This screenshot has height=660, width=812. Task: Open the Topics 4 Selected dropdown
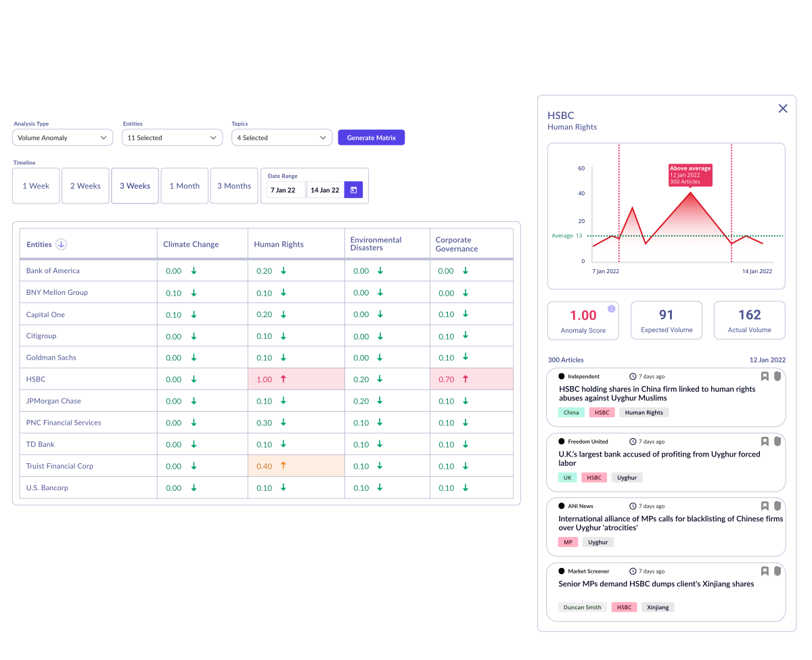tap(281, 137)
